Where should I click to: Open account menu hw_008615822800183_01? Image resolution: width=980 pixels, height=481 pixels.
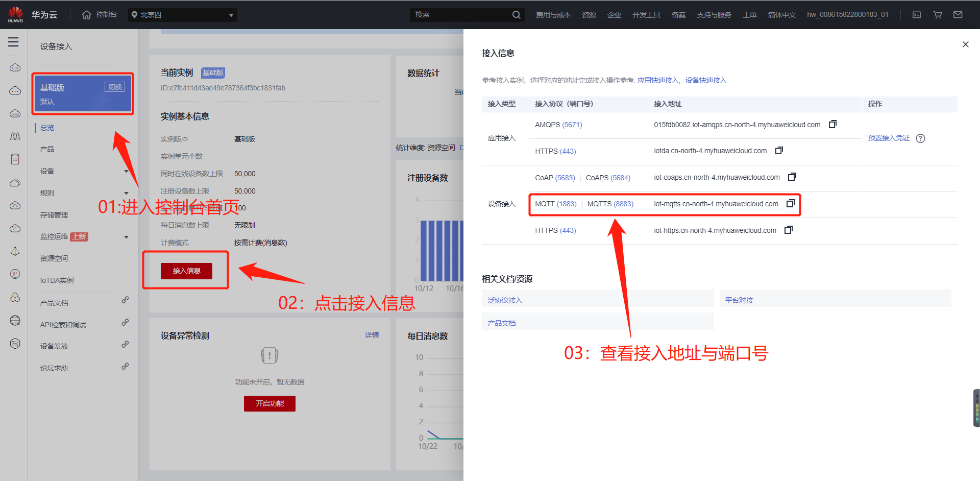pyautogui.click(x=848, y=14)
